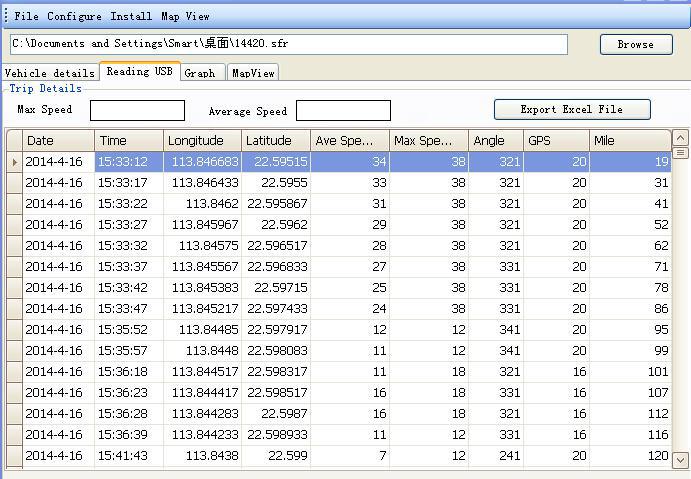Click the Max Speed text field
The height and width of the screenshot is (479, 691).
(137, 110)
